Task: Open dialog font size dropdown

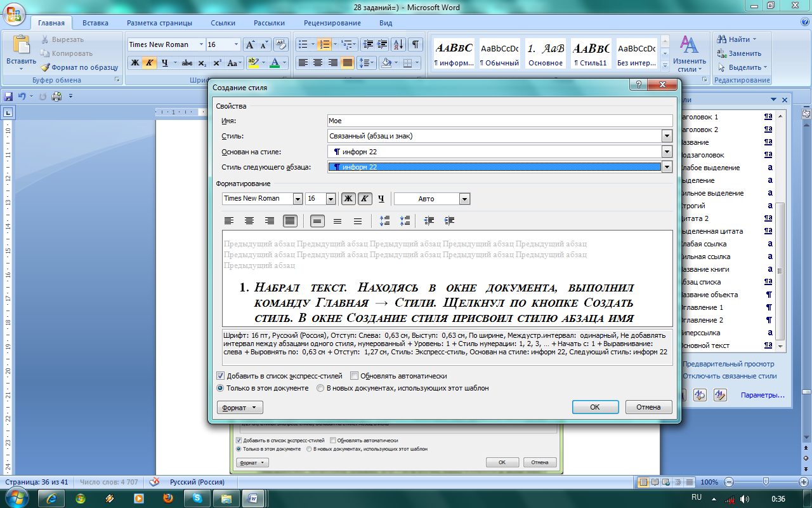Action: coord(331,199)
